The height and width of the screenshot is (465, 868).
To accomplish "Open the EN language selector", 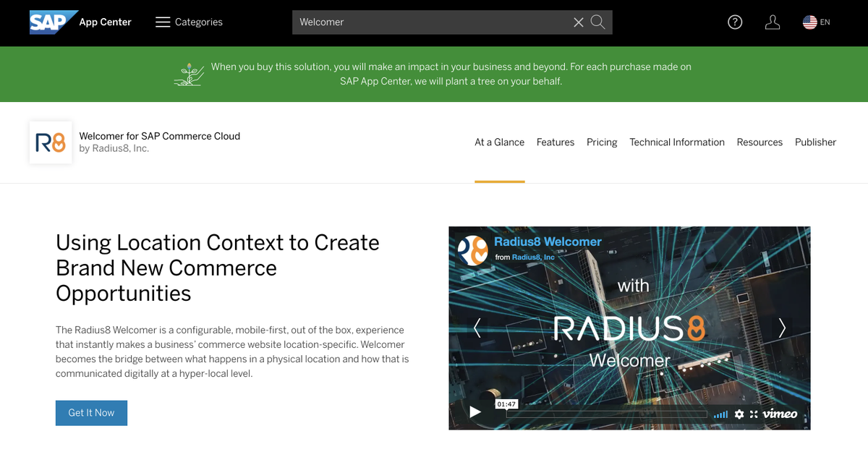I will pos(816,22).
